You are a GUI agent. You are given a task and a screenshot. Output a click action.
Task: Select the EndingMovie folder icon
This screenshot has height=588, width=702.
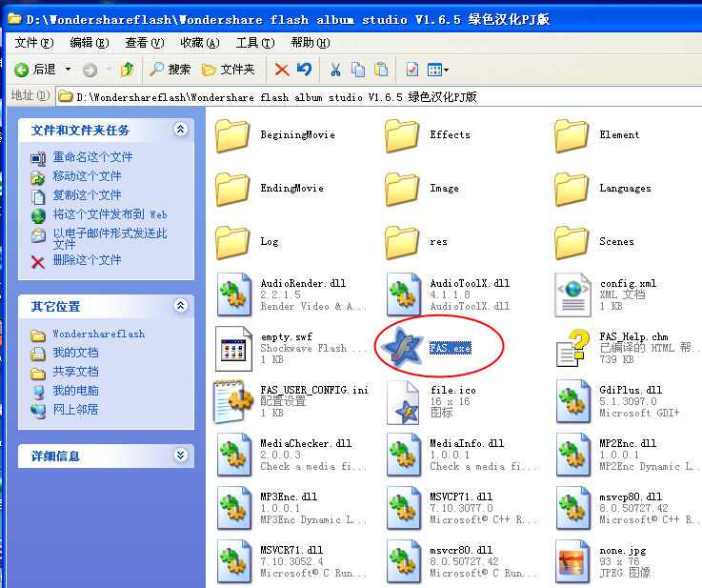click(x=231, y=189)
